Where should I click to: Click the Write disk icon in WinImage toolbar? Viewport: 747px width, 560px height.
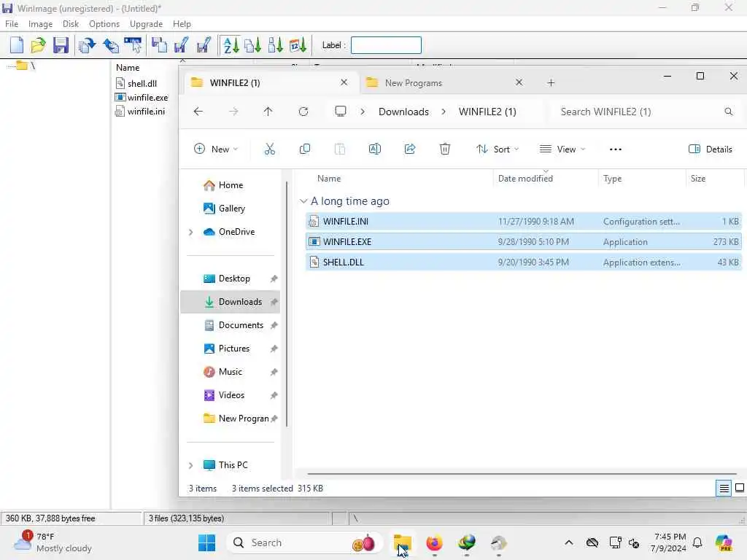pyautogui.click(x=181, y=45)
